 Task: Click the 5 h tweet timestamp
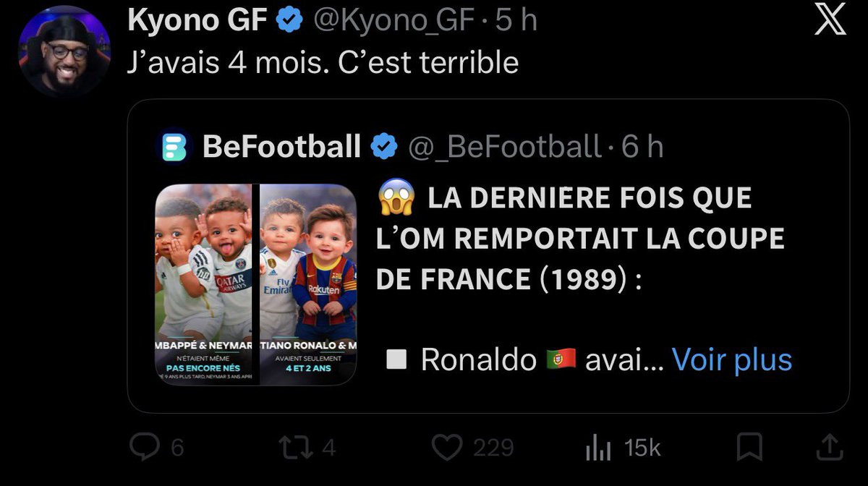point(516,21)
